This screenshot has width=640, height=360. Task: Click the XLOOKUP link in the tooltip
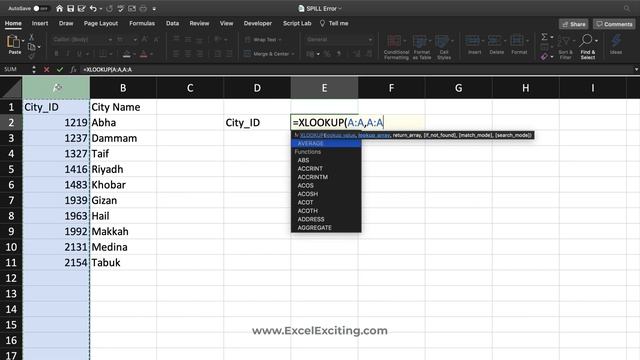click(x=312, y=135)
